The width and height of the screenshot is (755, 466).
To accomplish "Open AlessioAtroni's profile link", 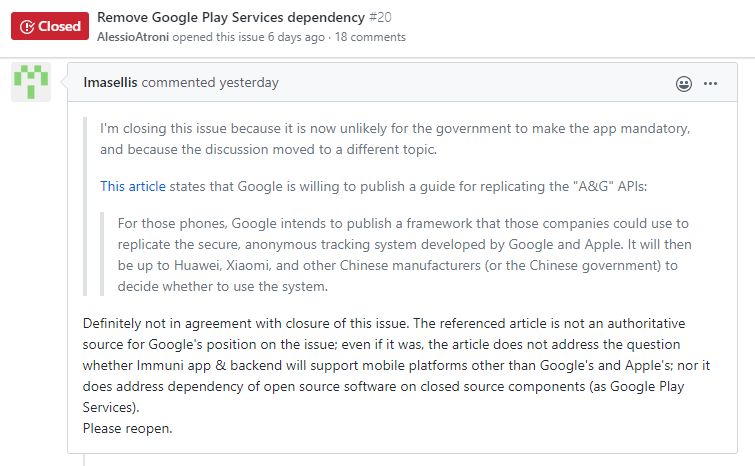I will click(133, 37).
